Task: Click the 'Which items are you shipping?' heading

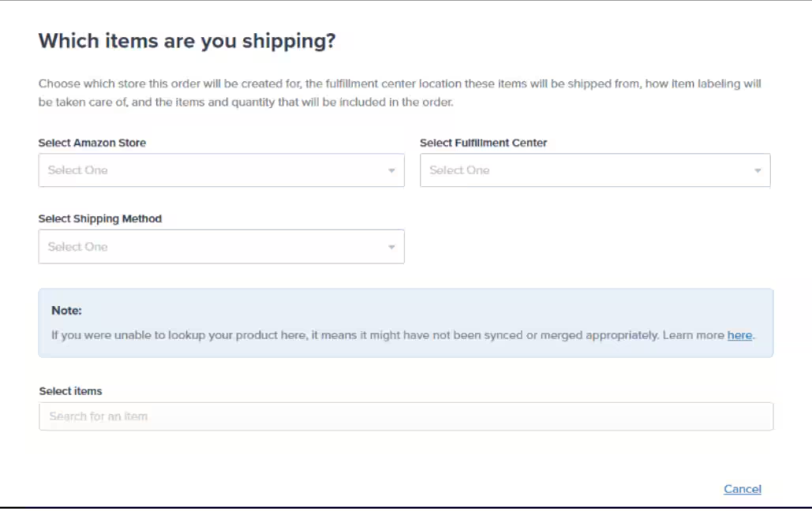Action: point(187,40)
